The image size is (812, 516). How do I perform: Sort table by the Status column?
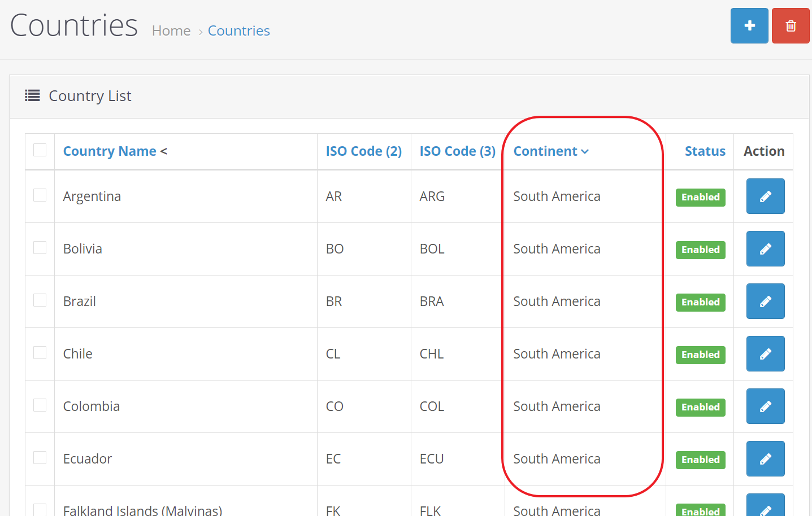point(705,151)
